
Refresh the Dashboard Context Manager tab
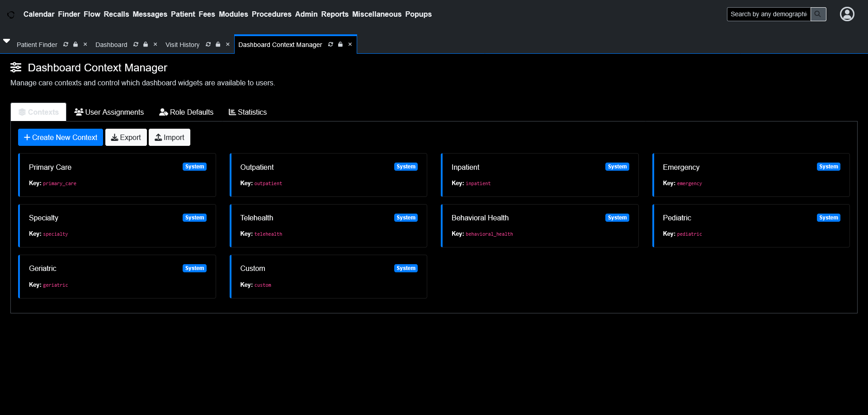coord(330,44)
